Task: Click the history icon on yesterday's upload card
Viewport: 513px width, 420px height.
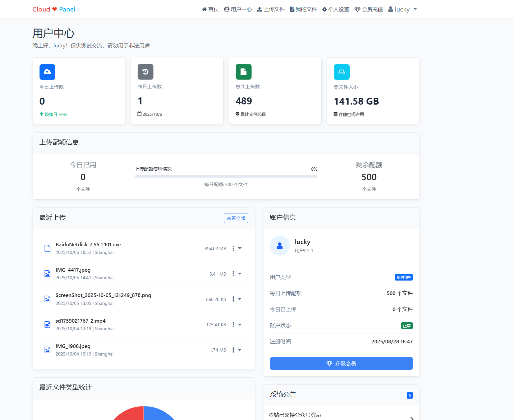Action: point(145,72)
